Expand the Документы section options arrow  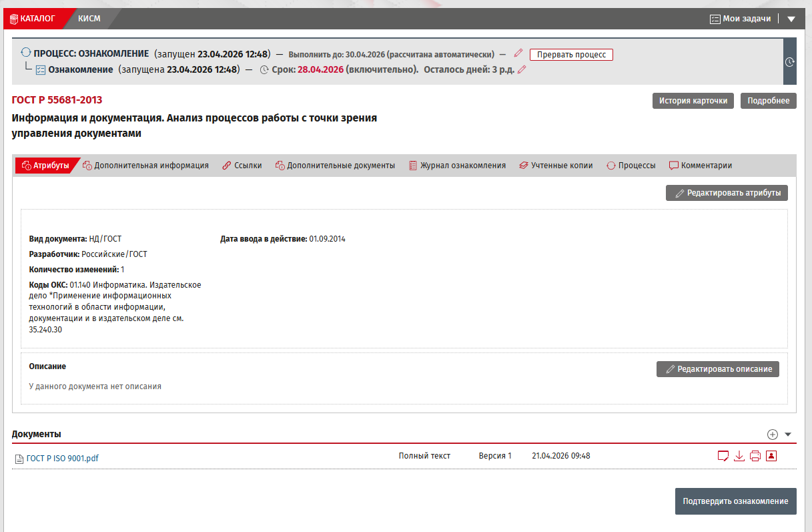pos(788,435)
